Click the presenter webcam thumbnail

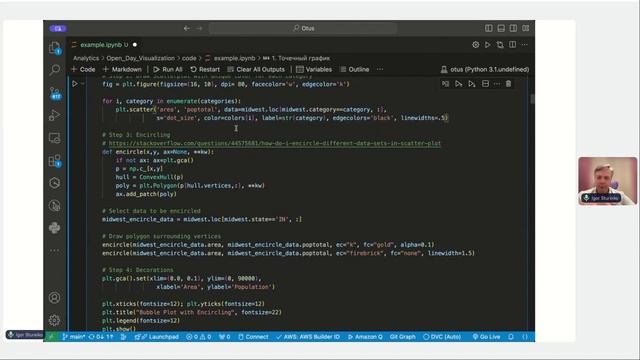click(607, 181)
